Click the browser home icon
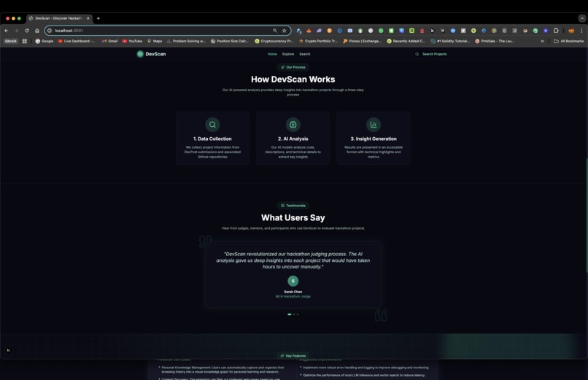This screenshot has height=380, width=588. 37,31
